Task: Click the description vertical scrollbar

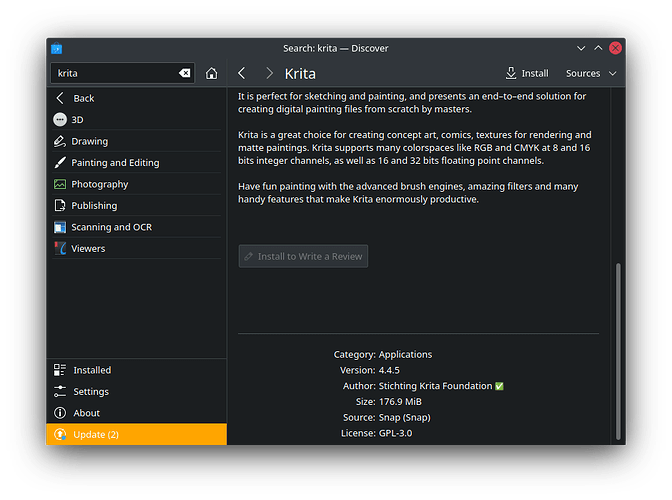Action: pos(618,351)
